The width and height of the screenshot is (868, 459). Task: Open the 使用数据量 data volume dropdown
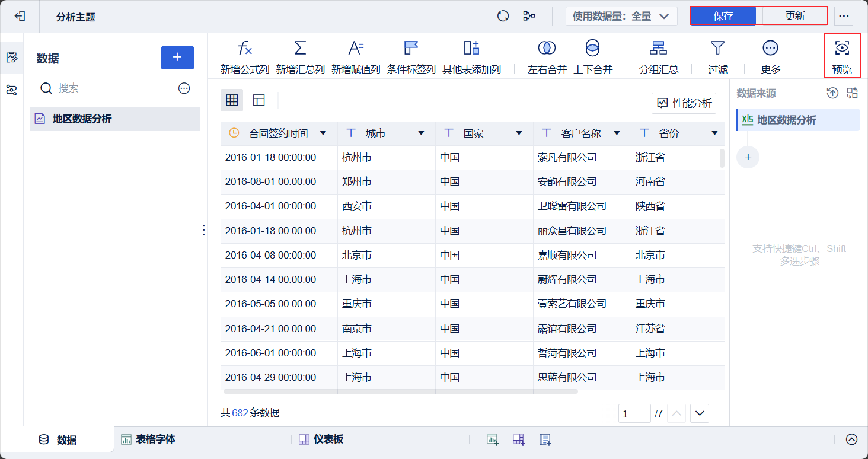click(621, 16)
